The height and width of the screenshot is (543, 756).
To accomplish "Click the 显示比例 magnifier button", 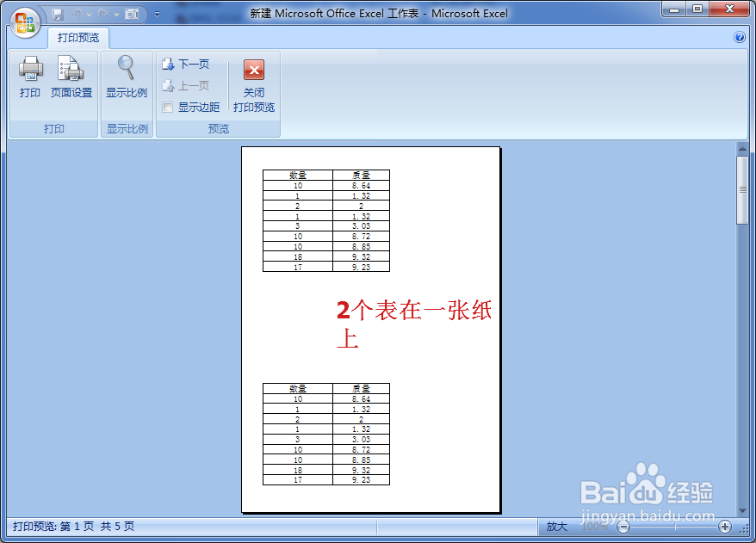I will [x=127, y=77].
